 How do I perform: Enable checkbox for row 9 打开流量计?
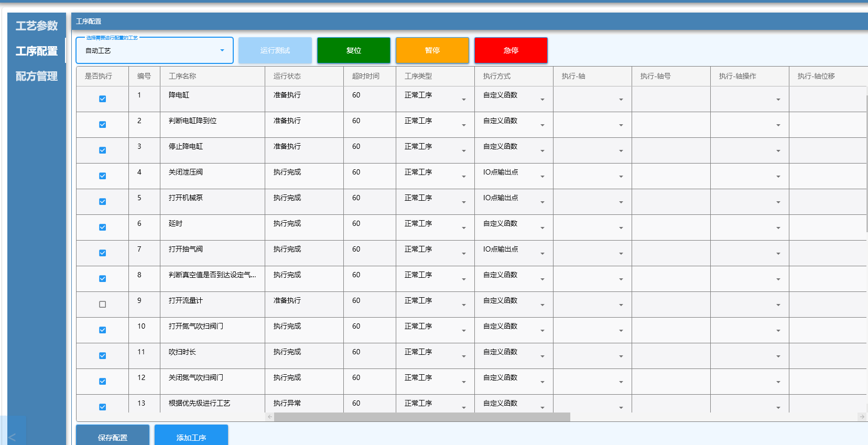[103, 305]
